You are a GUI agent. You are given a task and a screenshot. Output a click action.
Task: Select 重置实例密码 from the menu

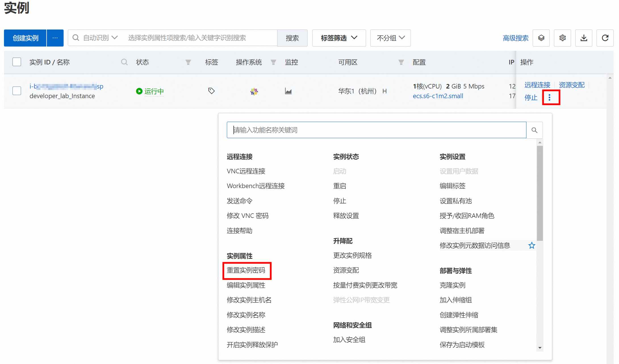pyautogui.click(x=246, y=270)
